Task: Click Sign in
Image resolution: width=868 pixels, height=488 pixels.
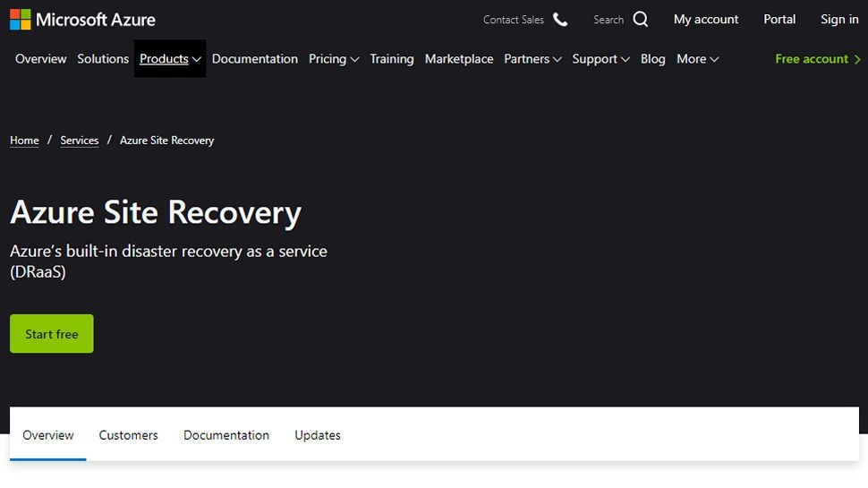Action: pyautogui.click(x=839, y=20)
